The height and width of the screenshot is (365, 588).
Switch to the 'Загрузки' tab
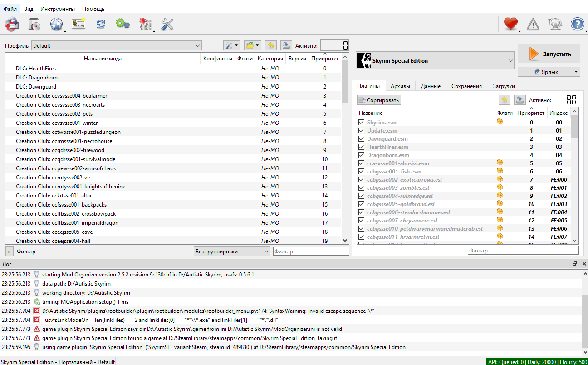coord(503,86)
